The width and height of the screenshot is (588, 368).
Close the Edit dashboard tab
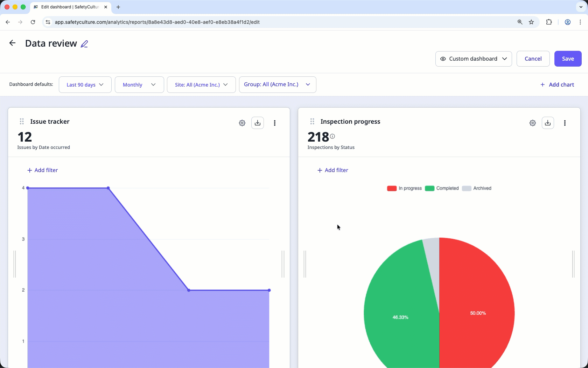[x=106, y=7]
